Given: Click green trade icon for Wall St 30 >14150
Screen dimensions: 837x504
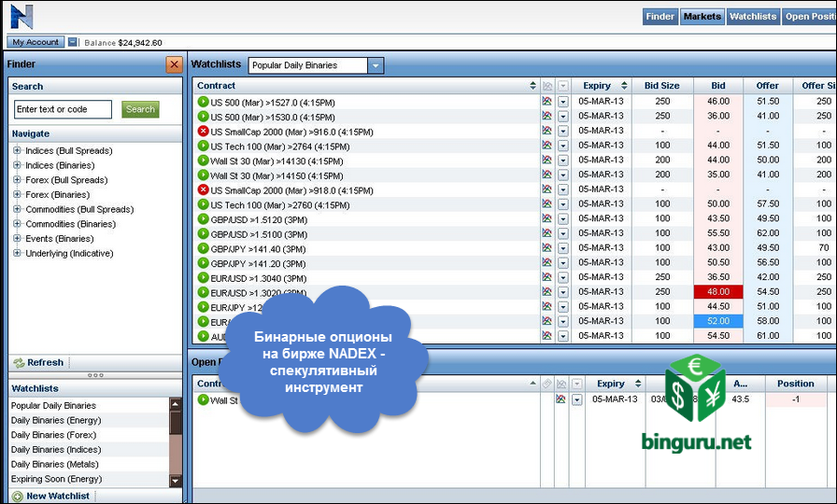Looking at the screenshot, I should click(203, 175).
